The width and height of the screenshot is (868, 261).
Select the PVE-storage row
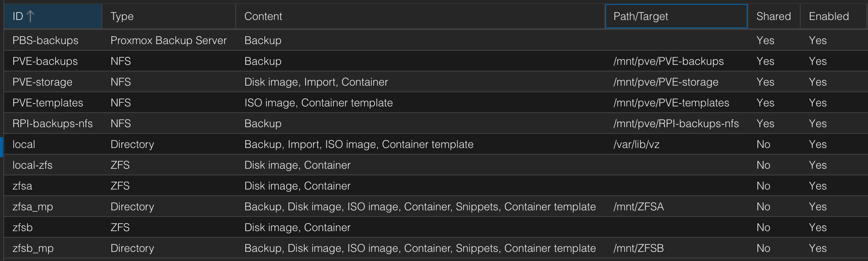[42, 82]
